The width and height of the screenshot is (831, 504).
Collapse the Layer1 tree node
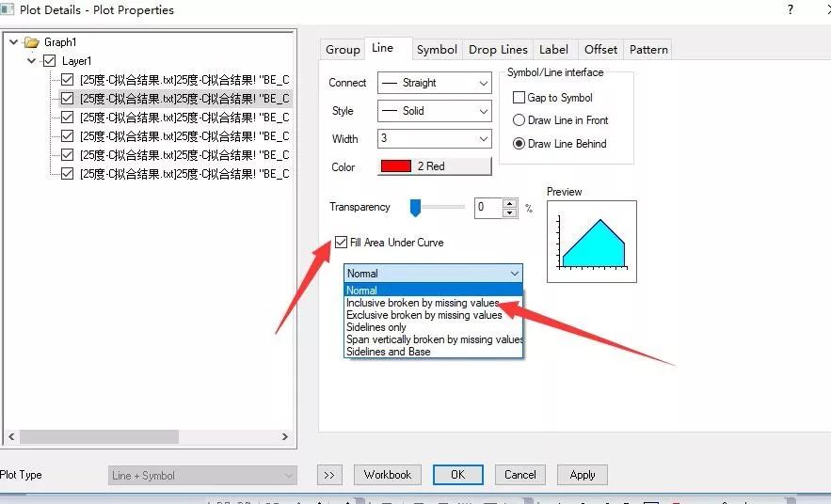tap(32, 61)
